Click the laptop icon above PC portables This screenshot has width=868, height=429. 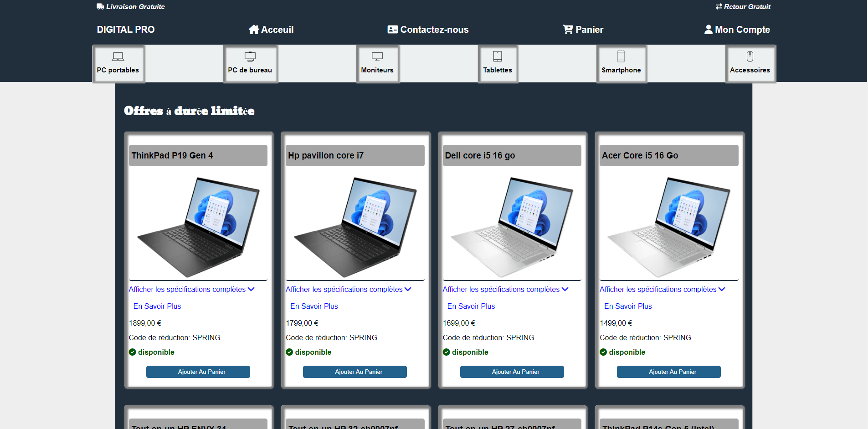118,56
